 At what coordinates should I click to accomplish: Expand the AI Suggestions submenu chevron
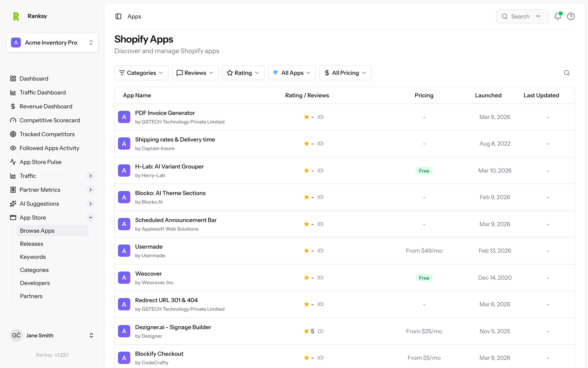(x=91, y=204)
